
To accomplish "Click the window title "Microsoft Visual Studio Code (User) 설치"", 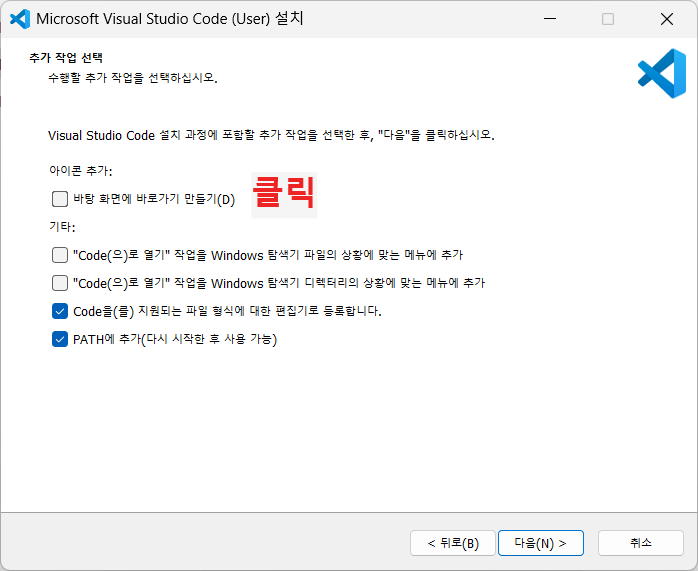I will [x=170, y=19].
